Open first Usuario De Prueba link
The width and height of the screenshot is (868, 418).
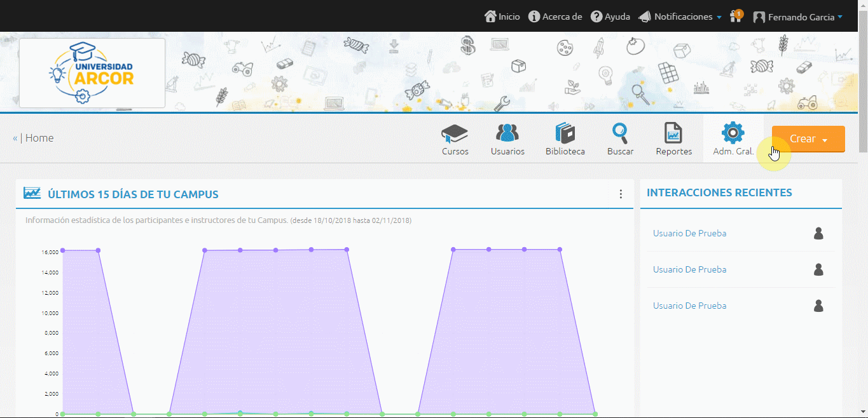click(x=689, y=233)
